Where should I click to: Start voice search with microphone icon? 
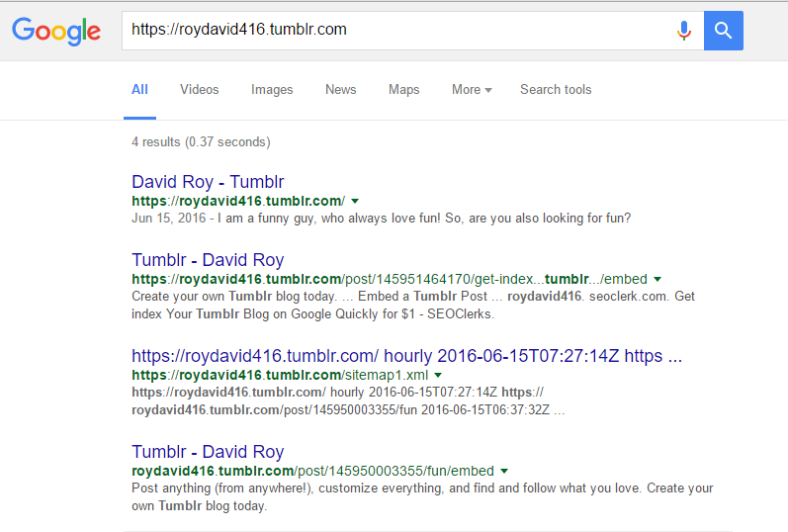click(683, 31)
